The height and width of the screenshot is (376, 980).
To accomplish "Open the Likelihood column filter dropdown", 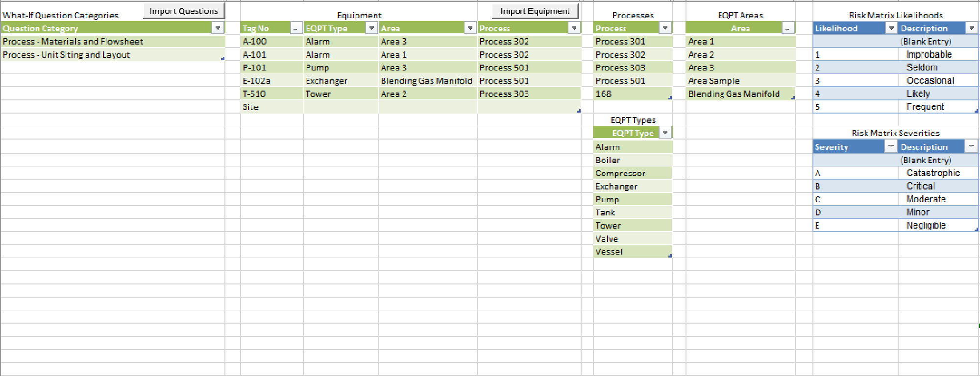I will point(891,28).
